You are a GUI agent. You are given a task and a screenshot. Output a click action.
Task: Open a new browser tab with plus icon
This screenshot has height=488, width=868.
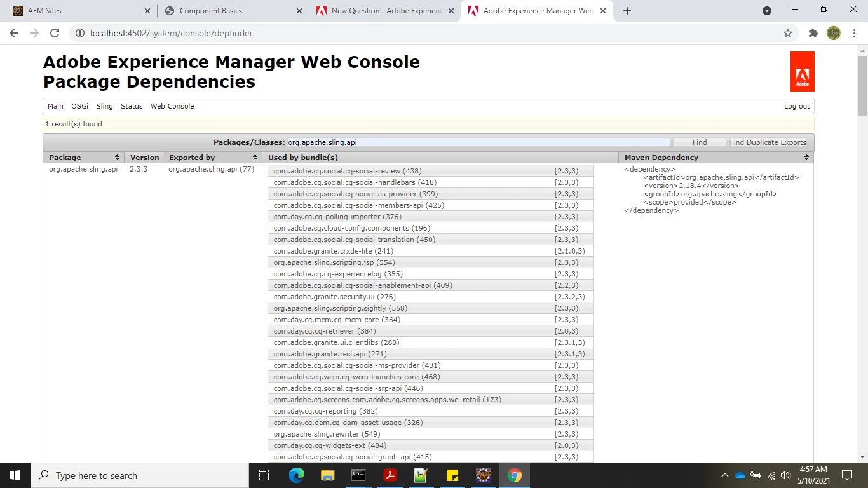(x=627, y=11)
